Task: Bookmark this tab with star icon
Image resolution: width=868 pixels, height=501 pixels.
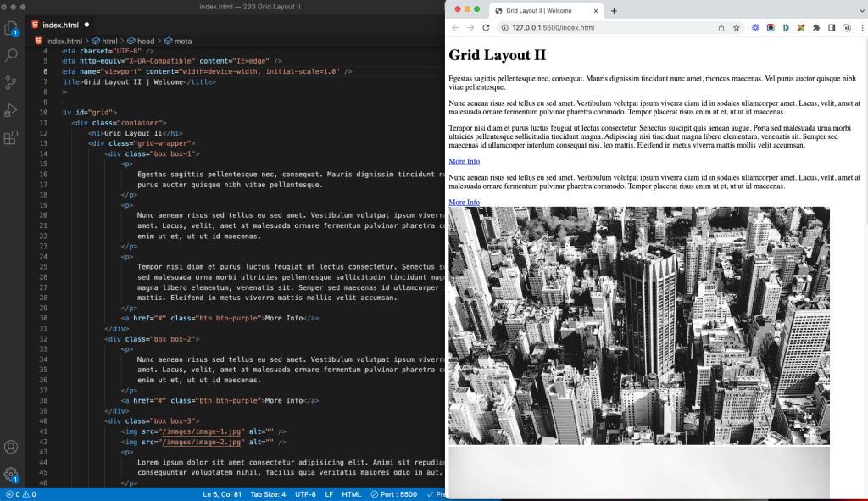Action: [x=737, y=28]
